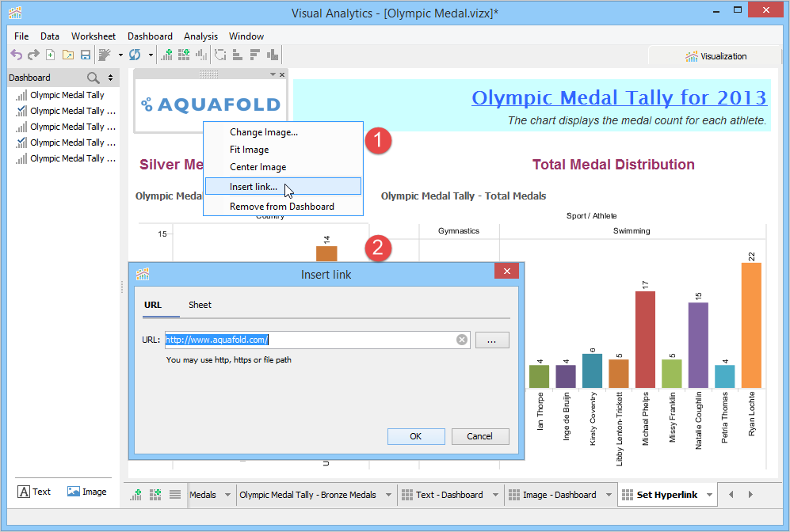The image size is (790, 532).
Task: Click the clear/brush tool icon in the toolbar
Action: click(x=105, y=55)
